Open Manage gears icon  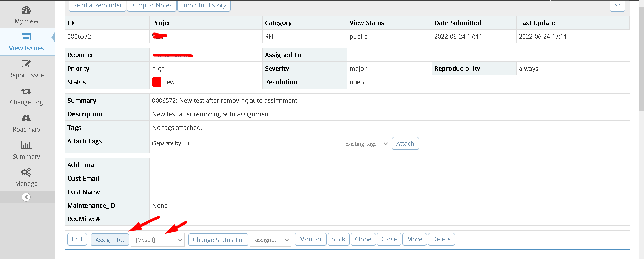pos(26,172)
